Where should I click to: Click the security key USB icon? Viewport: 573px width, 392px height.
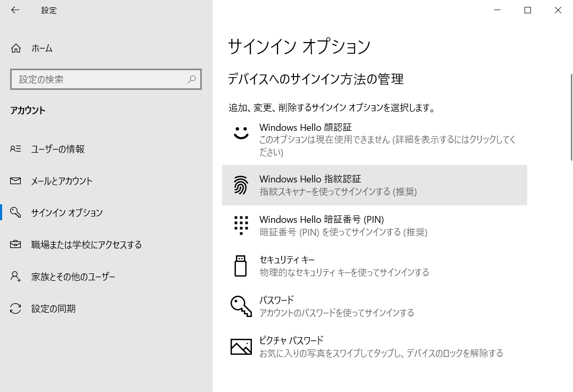[x=241, y=266]
